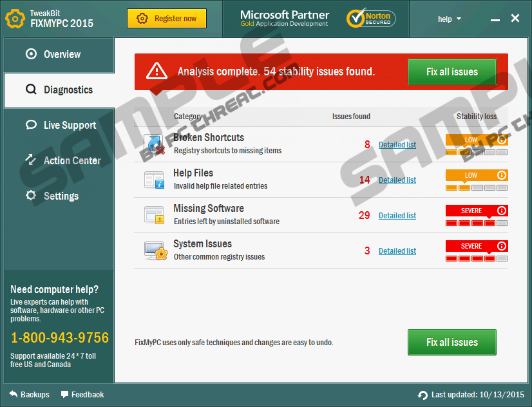This screenshot has height=407, width=532.
Task: Click the Broken Shortcuts category icon
Action: coord(154,144)
